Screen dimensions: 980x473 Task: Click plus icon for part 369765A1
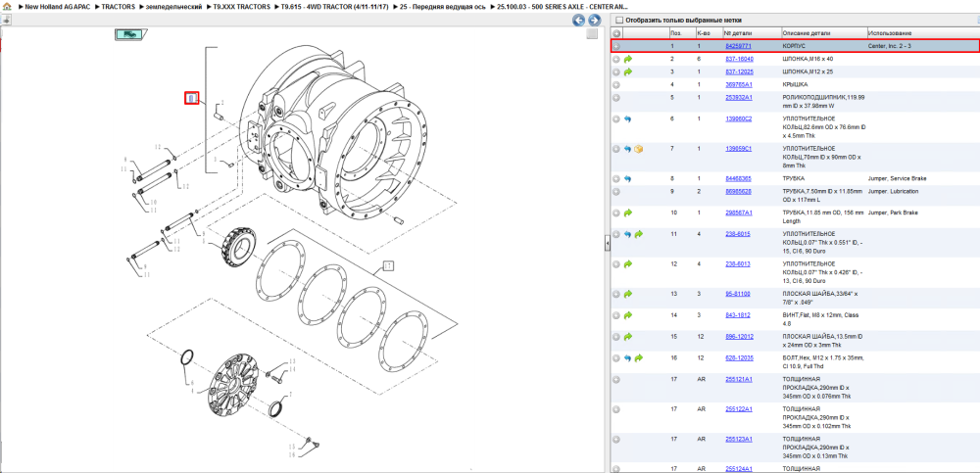[x=616, y=84]
